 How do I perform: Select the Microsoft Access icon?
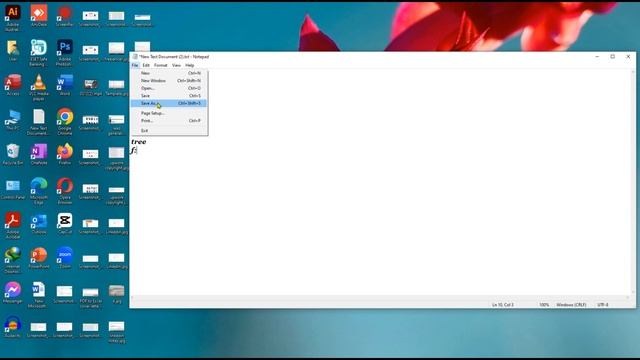click(13, 85)
